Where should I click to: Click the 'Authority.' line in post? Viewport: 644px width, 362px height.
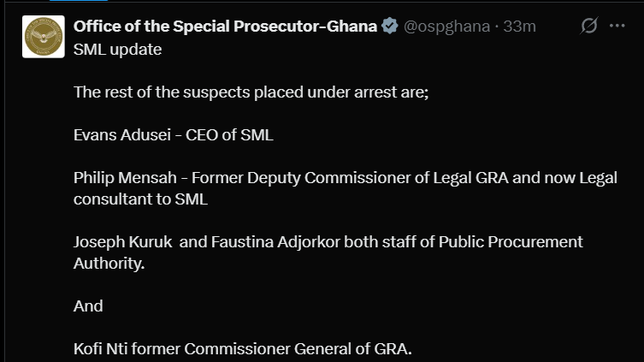tap(109, 264)
